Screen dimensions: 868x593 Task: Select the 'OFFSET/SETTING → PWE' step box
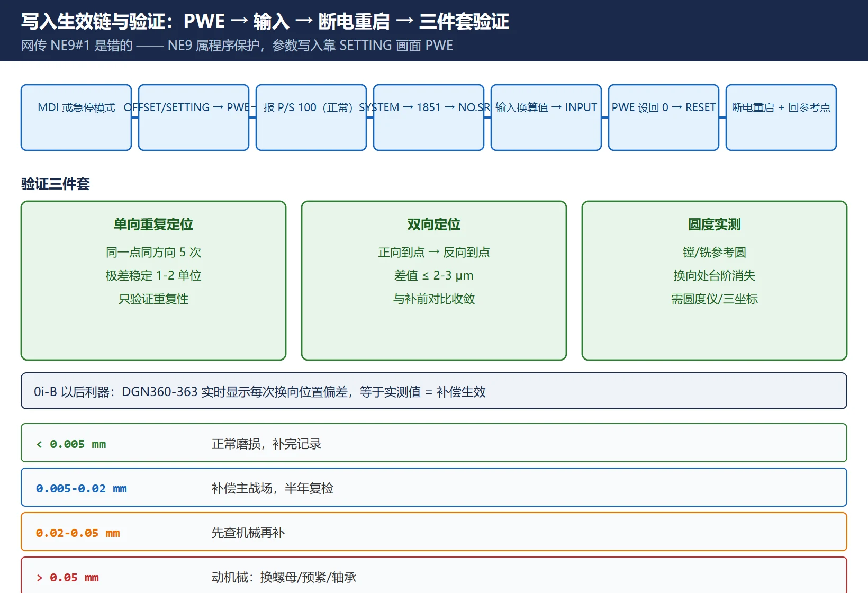[x=194, y=118]
